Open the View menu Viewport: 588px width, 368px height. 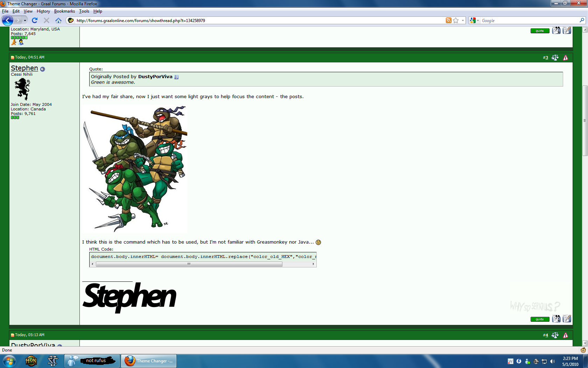click(28, 11)
